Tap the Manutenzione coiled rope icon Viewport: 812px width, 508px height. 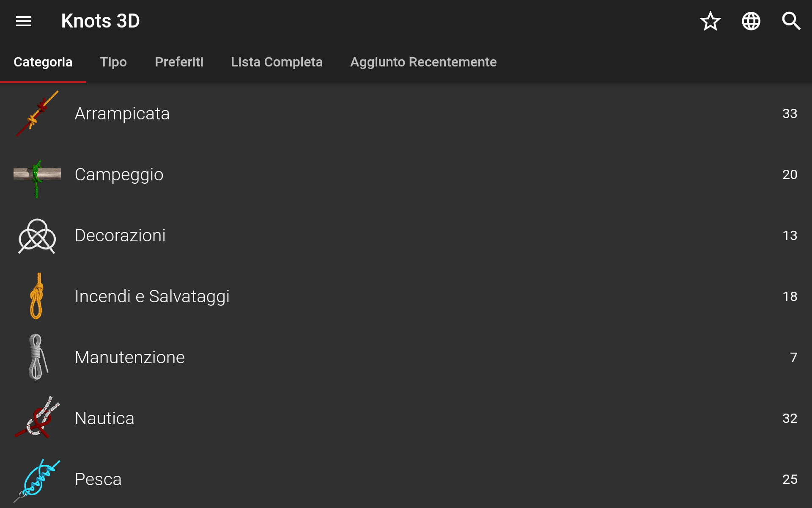coord(38,357)
